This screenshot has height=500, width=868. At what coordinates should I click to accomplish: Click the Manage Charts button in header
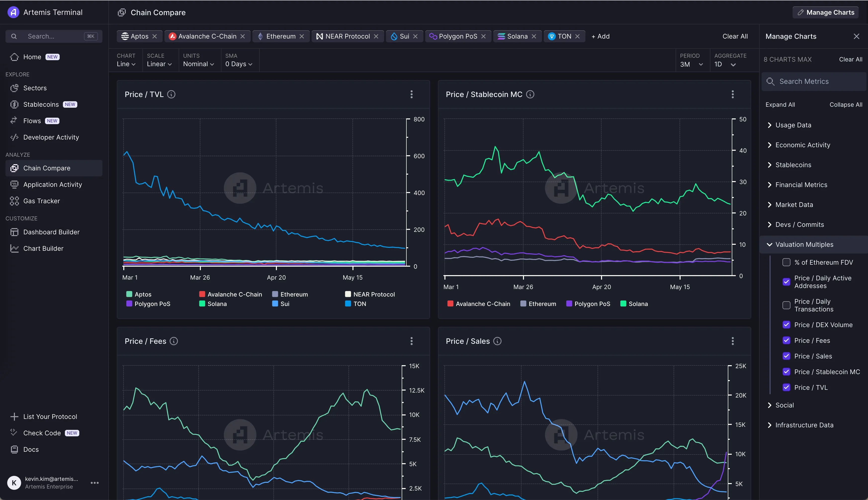825,12
